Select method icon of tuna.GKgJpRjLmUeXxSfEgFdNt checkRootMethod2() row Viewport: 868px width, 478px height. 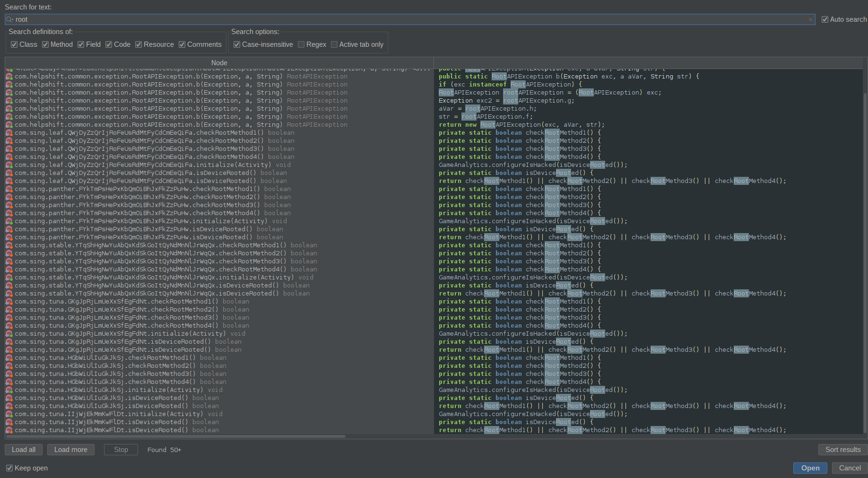pos(9,310)
